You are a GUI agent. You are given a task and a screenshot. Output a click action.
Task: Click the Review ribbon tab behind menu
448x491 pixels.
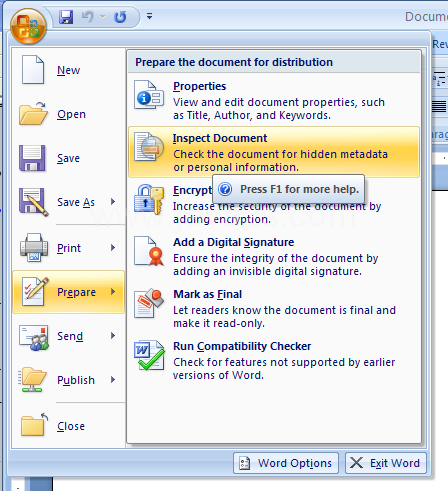tap(440, 44)
